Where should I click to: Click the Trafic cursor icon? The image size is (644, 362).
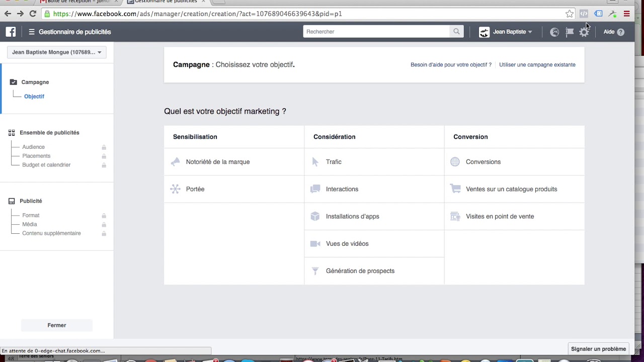tap(315, 162)
